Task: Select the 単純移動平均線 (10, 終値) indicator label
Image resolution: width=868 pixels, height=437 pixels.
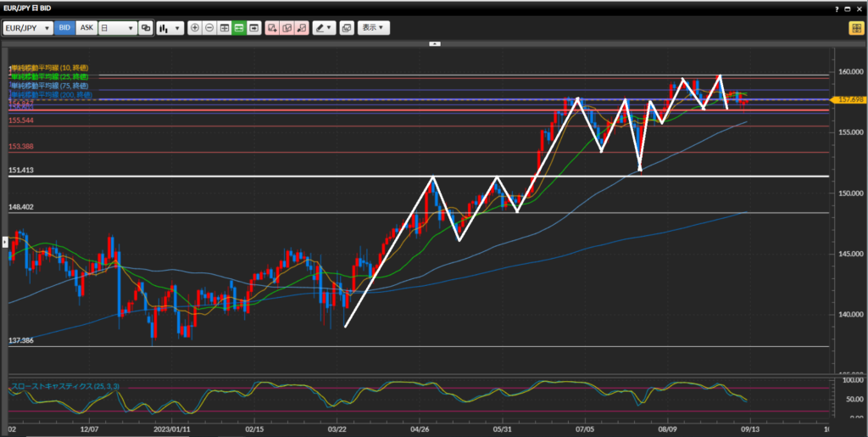Action: [x=49, y=68]
